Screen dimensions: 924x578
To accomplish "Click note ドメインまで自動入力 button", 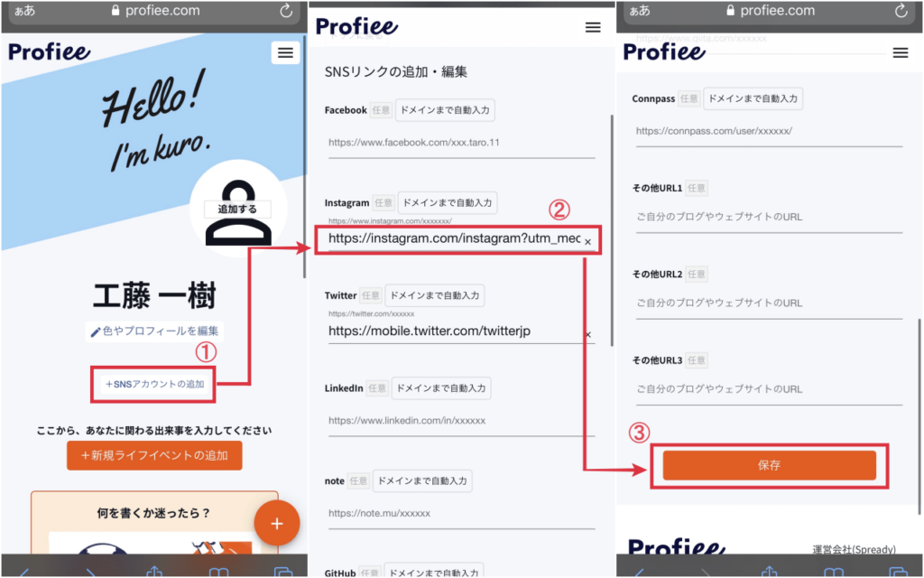I will [x=422, y=480].
